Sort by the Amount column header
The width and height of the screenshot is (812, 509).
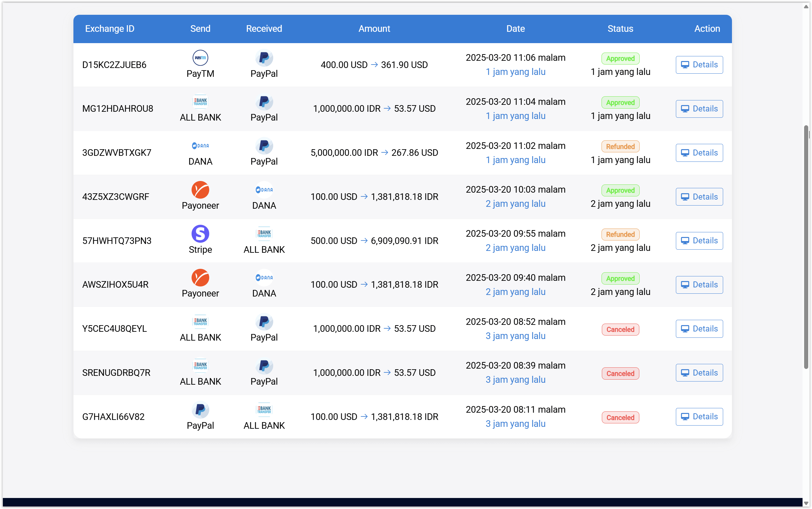pos(374,29)
